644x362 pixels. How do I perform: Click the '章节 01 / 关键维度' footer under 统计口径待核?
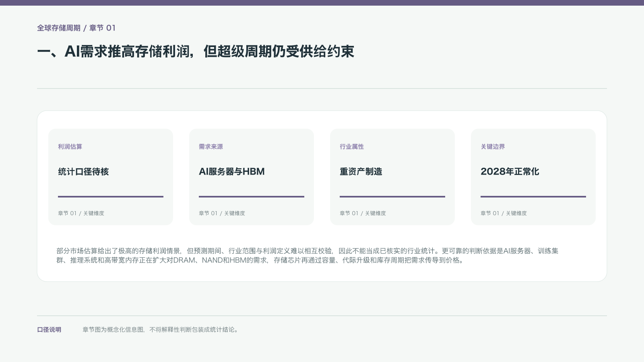coord(81,213)
